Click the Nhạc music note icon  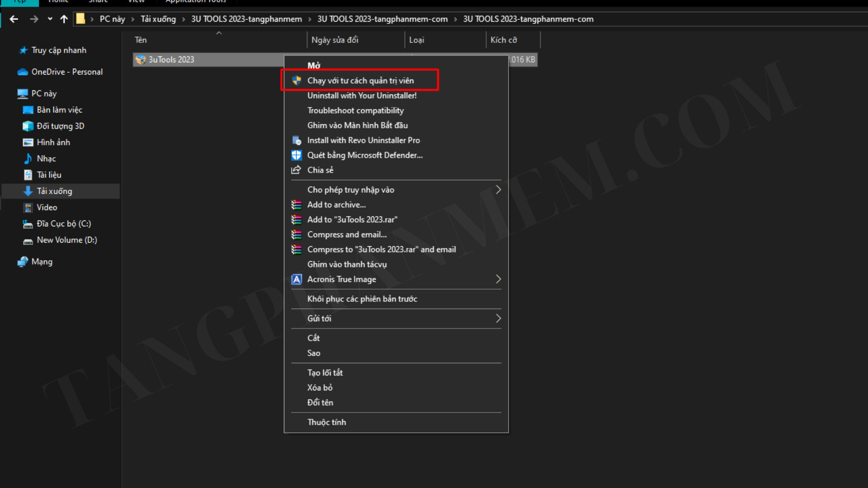click(x=28, y=159)
